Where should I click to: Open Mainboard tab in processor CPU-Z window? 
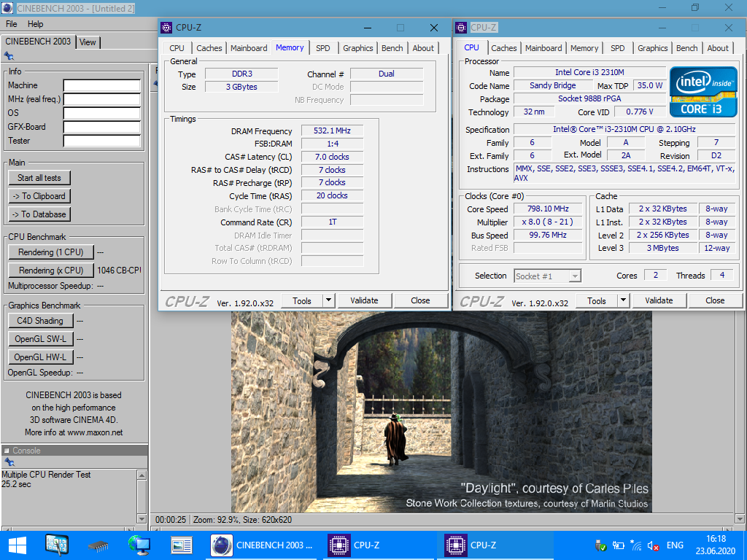pos(543,48)
